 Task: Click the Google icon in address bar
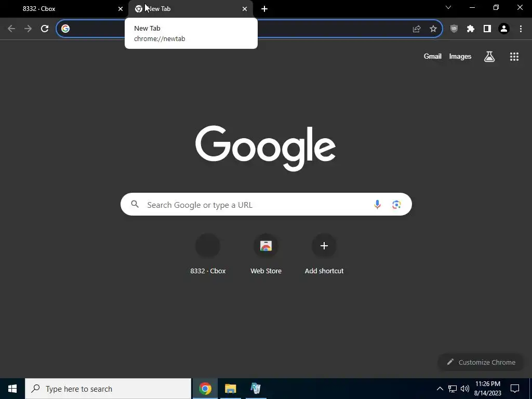pyautogui.click(x=65, y=29)
